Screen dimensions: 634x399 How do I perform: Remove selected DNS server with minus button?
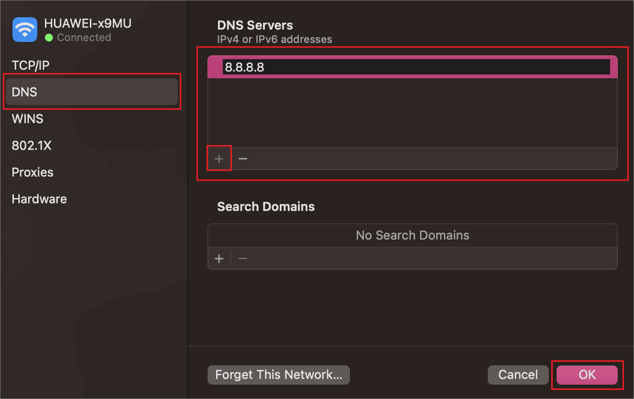coord(243,159)
